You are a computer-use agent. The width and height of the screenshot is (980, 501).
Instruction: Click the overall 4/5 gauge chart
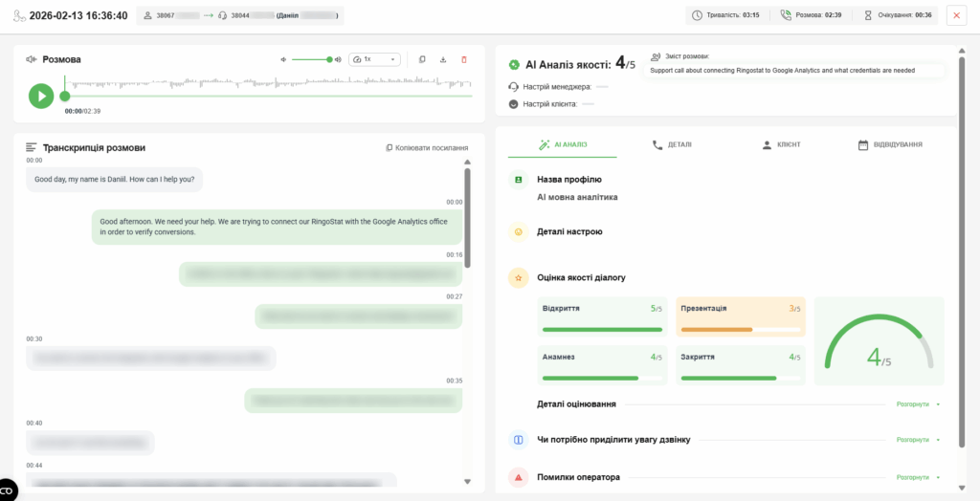click(x=880, y=341)
